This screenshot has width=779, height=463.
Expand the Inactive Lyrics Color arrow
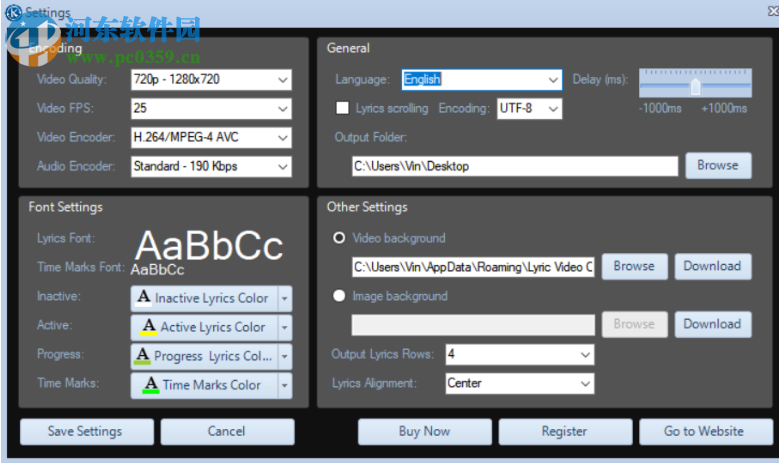tap(285, 298)
